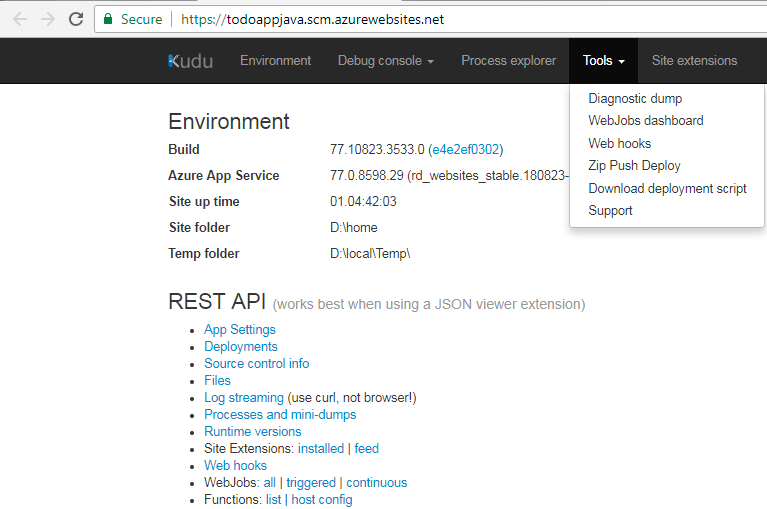The image size is (767, 509).
Task: Click the browser forward arrow
Action: pyautogui.click(x=47, y=19)
